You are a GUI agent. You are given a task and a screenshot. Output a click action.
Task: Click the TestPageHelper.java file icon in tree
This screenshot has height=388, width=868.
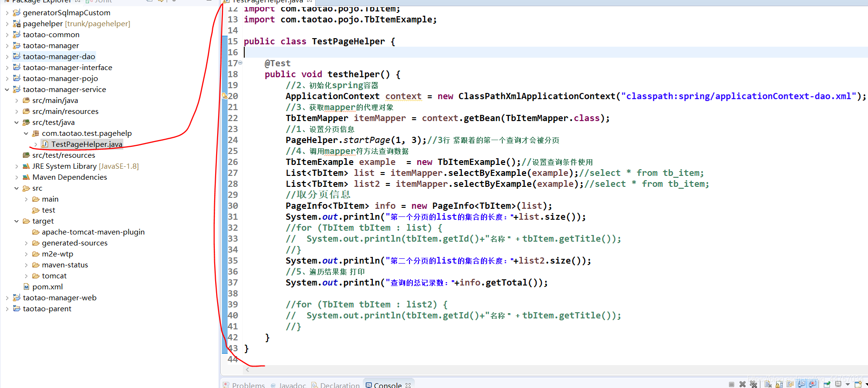point(45,144)
